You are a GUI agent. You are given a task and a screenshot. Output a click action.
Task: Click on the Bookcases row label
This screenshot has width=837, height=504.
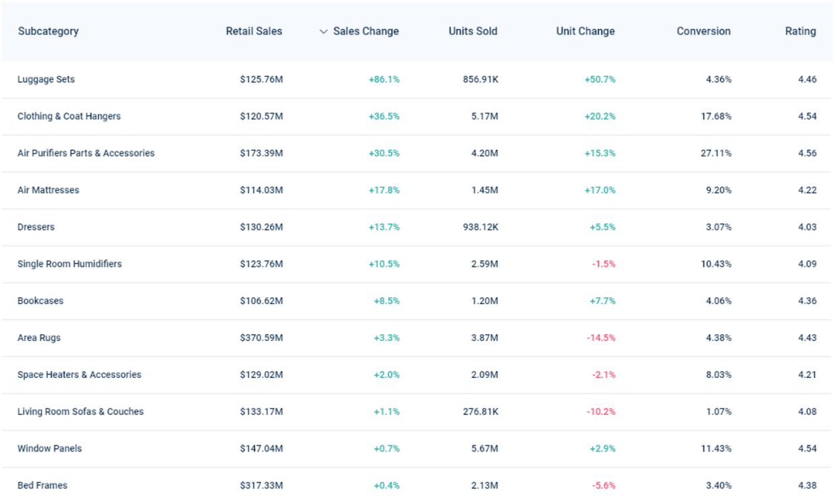(x=40, y=301)
